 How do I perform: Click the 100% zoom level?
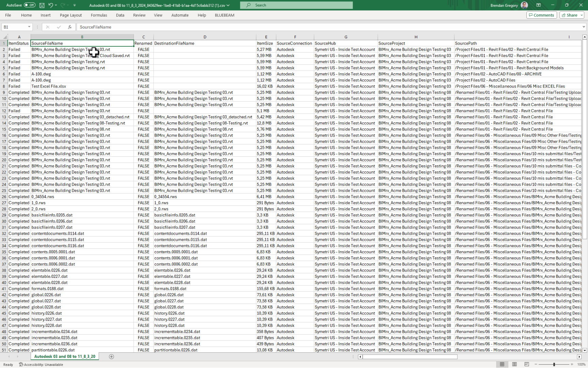(x=581, y=365)
